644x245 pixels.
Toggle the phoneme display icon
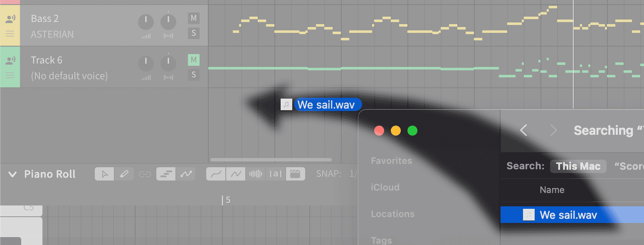pyautogui.click(x=275, y=174)
